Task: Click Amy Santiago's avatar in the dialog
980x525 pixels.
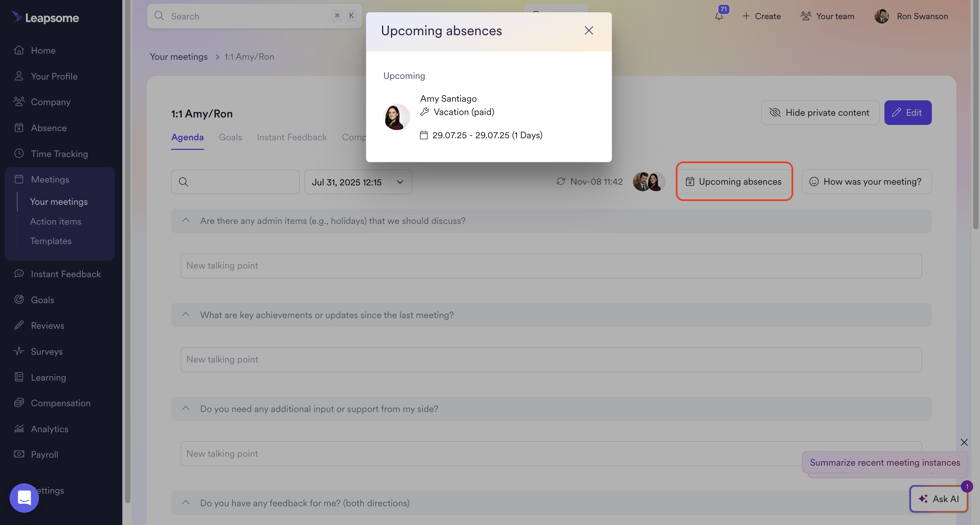Action: point(397,117)
